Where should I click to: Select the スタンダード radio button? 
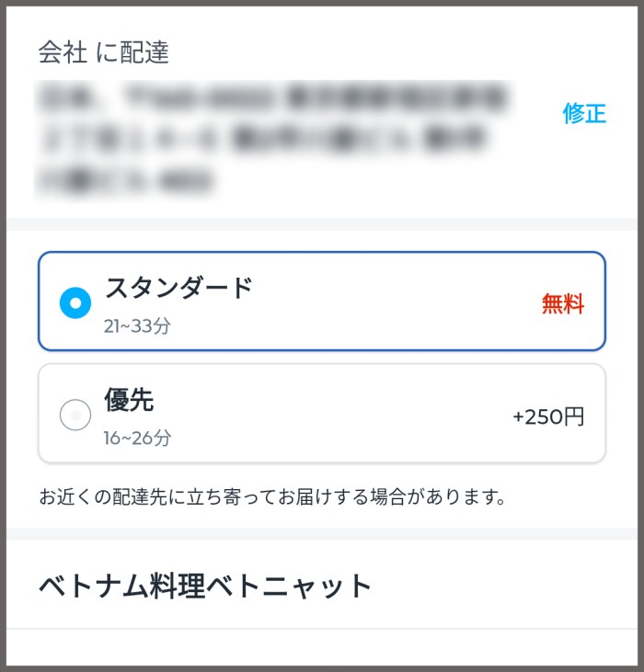point(75,302)
